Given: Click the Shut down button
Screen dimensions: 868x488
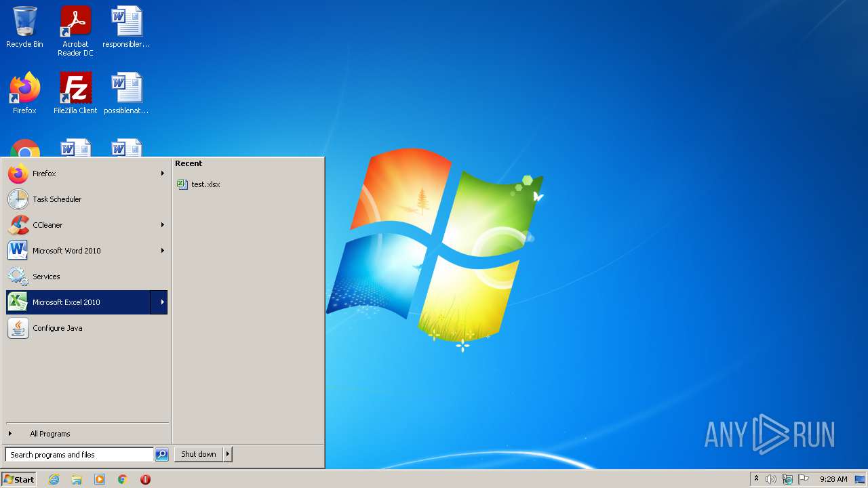Looking at the screenshot, I should point(199,454).
